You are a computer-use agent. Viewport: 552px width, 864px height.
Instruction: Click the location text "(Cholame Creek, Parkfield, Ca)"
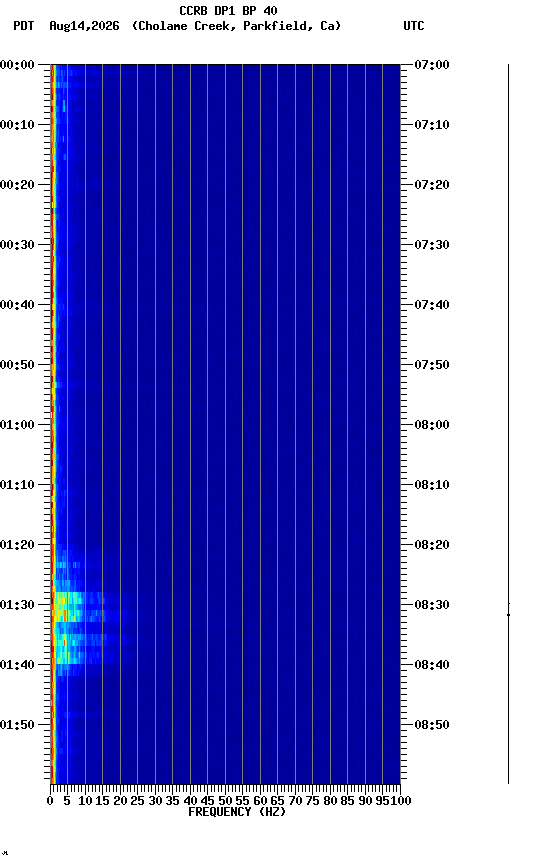[x=236, y=26]
